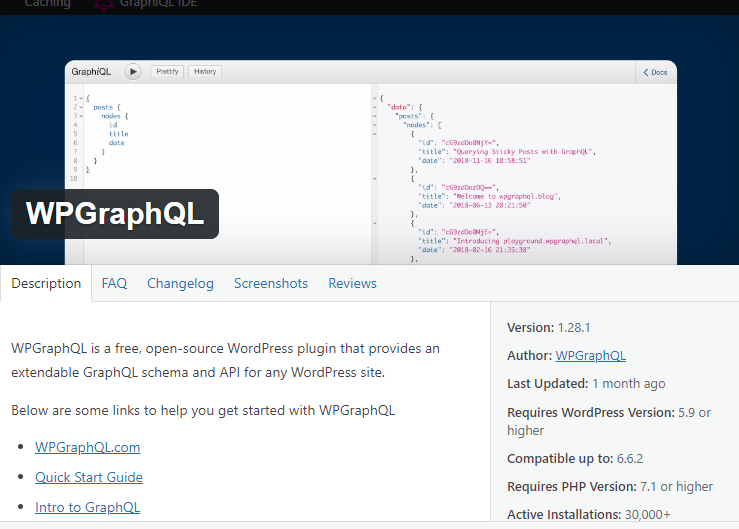Screen dimensions: 739x529
Task: Switch to the FAQ tab
Action: (x=114, y=283)
